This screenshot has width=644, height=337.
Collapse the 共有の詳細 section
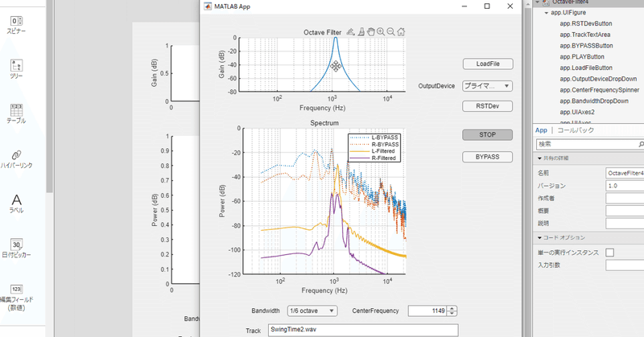pyautogui.click(x=539, y=158)
